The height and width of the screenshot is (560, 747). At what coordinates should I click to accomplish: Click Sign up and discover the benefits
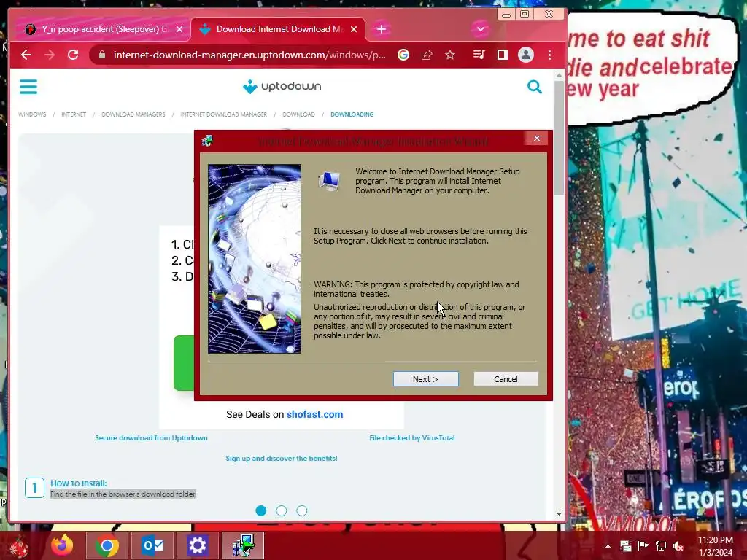(281, 459)
